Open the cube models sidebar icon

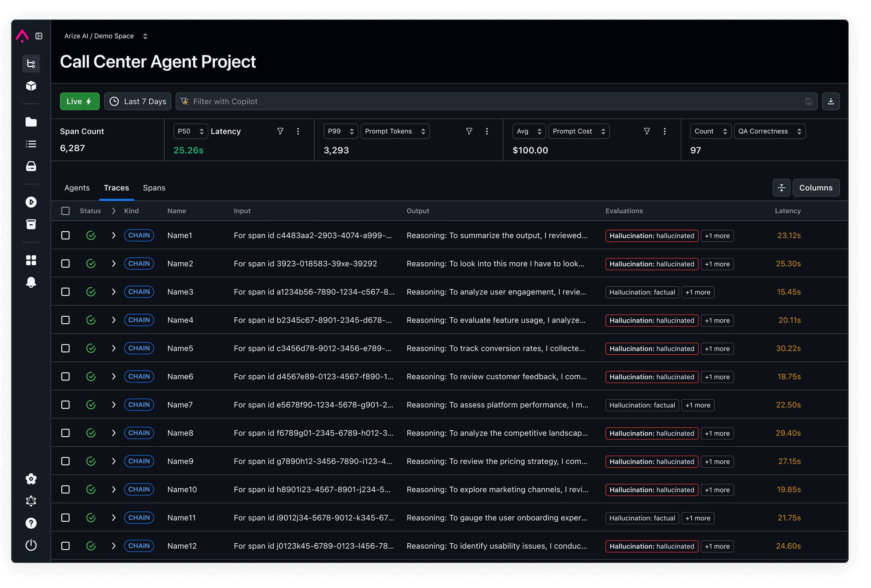point(31,86)
